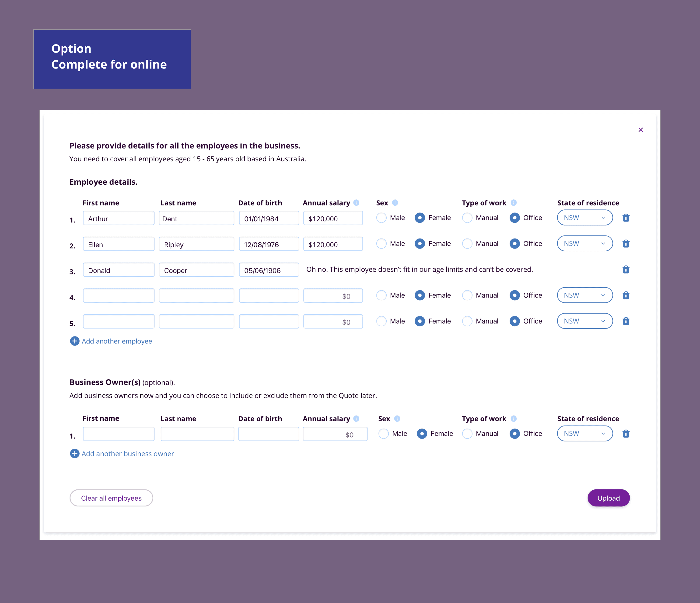Click info icon next to employee Sex

coord(395,203)
